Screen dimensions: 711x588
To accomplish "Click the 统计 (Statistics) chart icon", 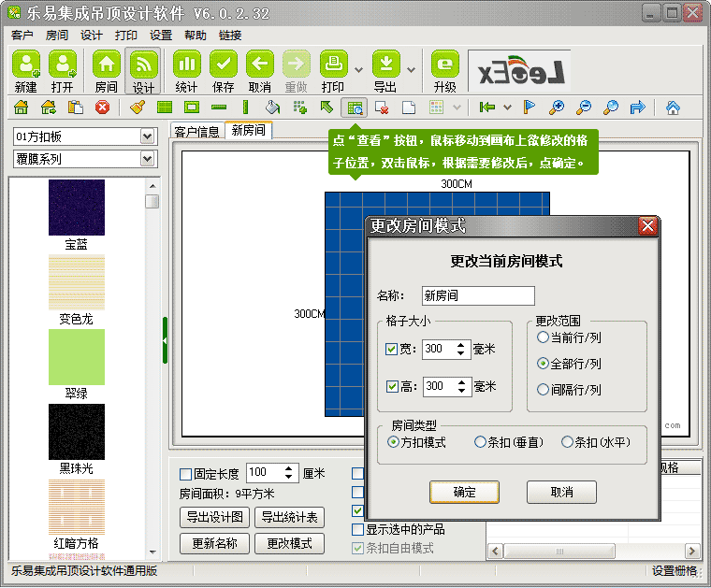I will [x=187, y=65].
